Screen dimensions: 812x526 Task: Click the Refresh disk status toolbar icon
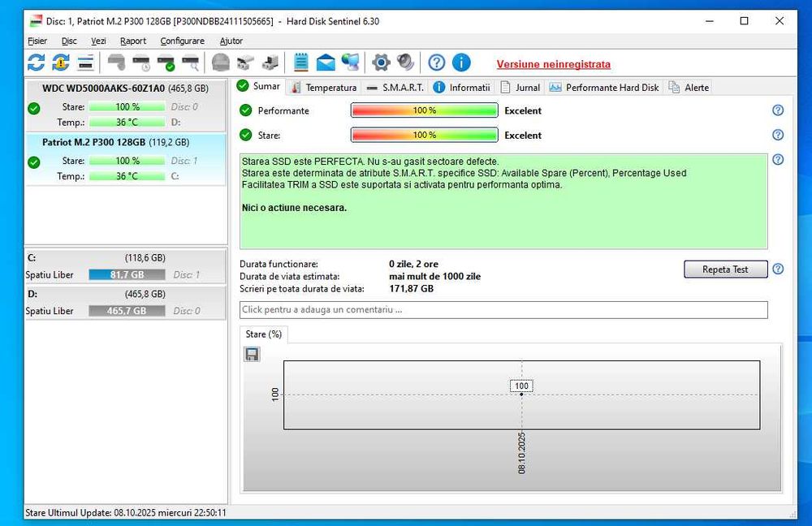click(36, 63)
